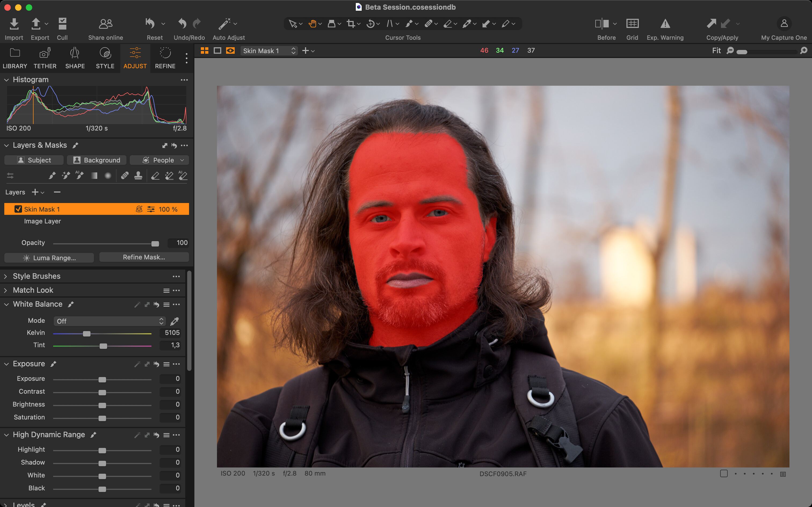Collapse the High Dynamic Range panel
The width and height of the screenshot is (812, 507).
click(6, 435)
